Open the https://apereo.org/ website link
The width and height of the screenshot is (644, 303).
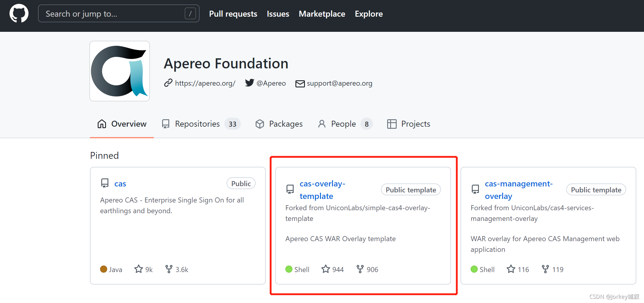point(205,83)
